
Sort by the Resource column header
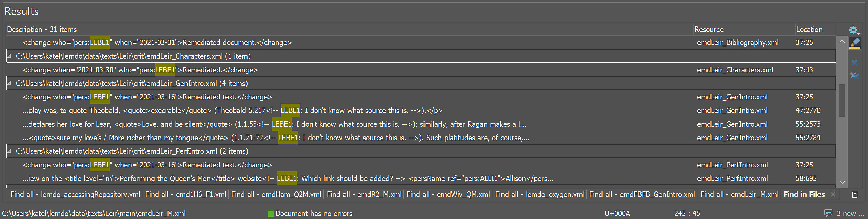coord(744,30)
